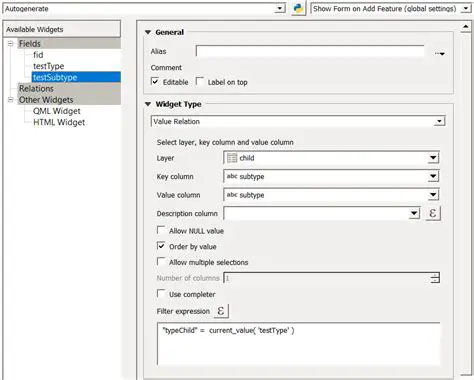Collapse the Fields tree node
Image resolution: width=474 pixels, height=380 pixels.
click(10, 44)
